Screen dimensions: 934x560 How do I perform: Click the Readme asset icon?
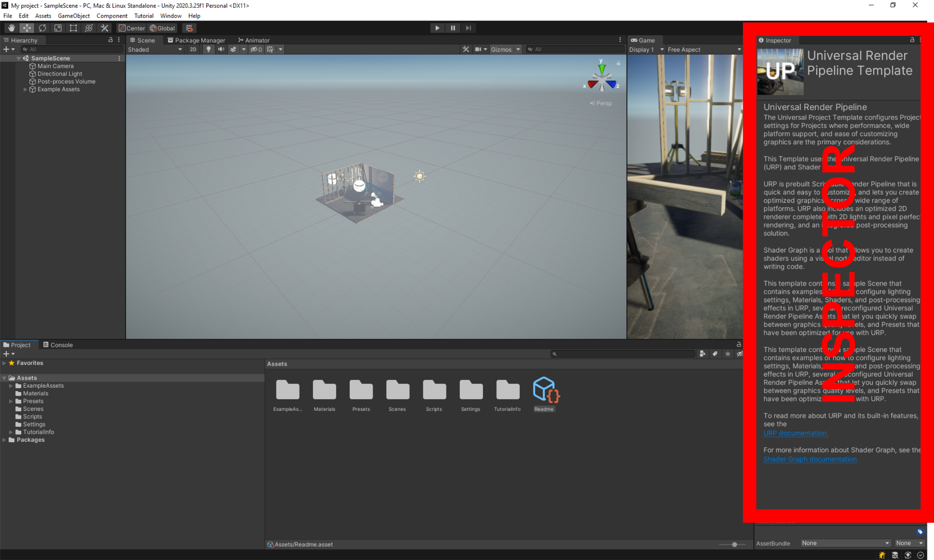coord(545,390)
